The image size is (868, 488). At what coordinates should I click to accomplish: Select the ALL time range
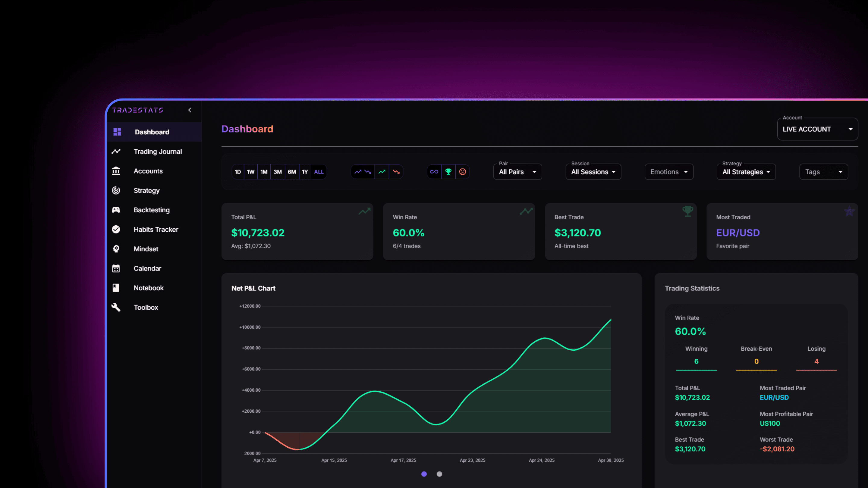coord(319,172)
